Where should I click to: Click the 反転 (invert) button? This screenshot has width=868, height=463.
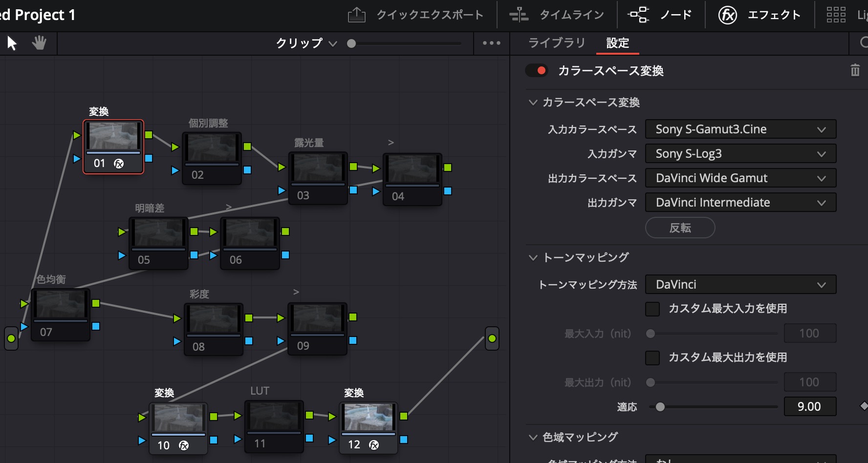pyautogui.click(x=680, y=228)
